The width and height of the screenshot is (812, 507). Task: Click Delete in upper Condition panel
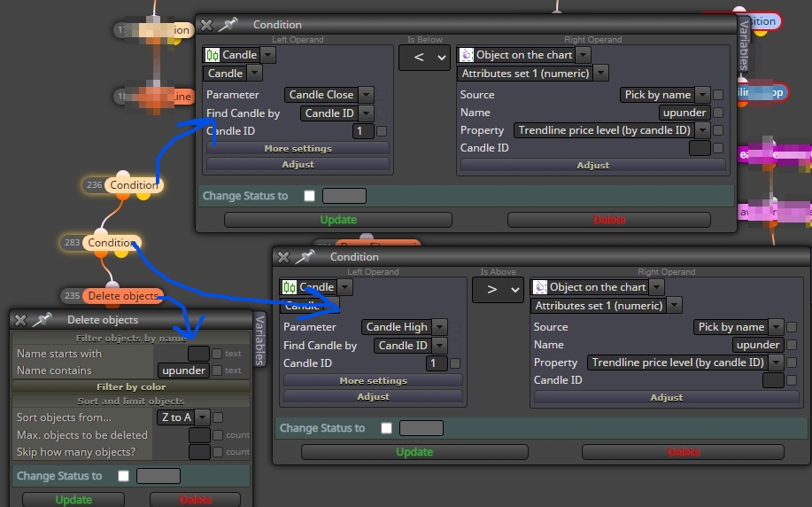click(609, 220)
